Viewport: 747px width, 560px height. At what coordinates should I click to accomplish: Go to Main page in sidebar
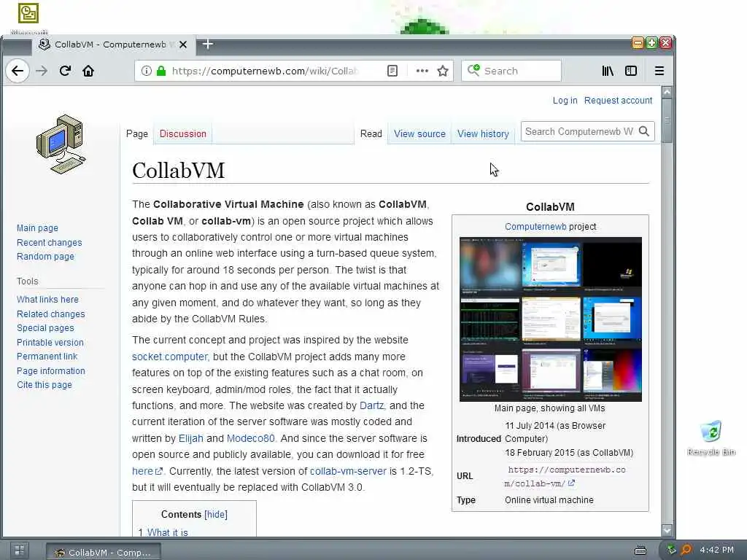[x=37, y=228]
